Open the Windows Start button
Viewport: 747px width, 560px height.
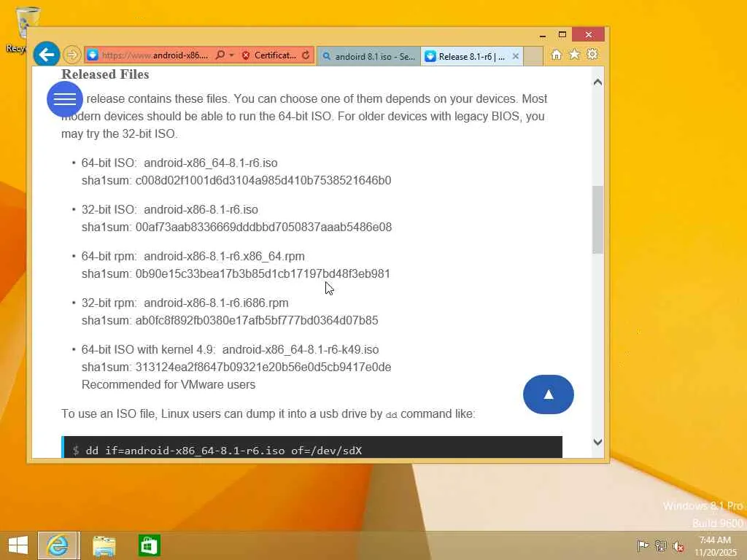coord(18,545)
